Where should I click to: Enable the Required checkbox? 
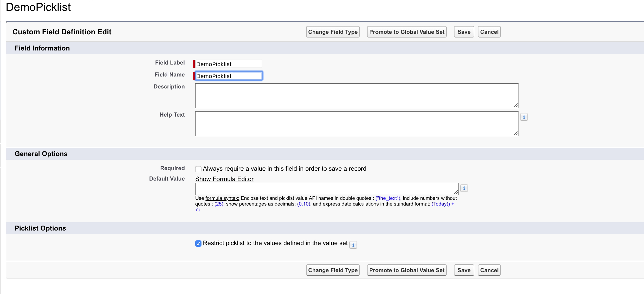pyautogui.click(x=198, y=169)
